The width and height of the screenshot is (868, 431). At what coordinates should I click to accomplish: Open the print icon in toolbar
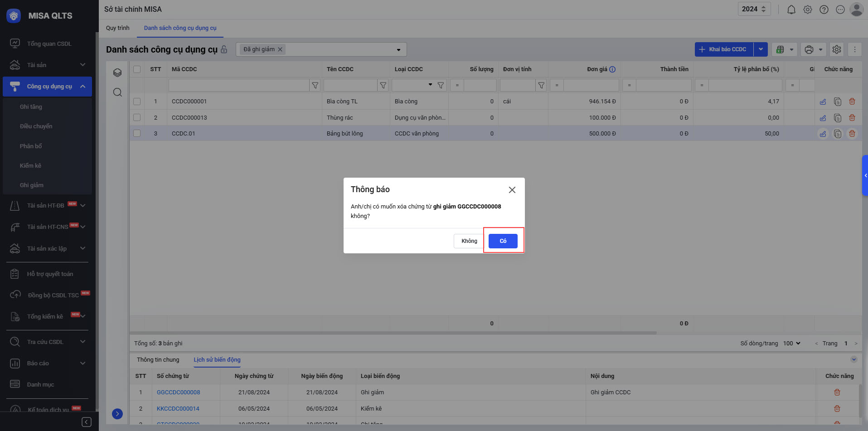(x=809, y=49)
